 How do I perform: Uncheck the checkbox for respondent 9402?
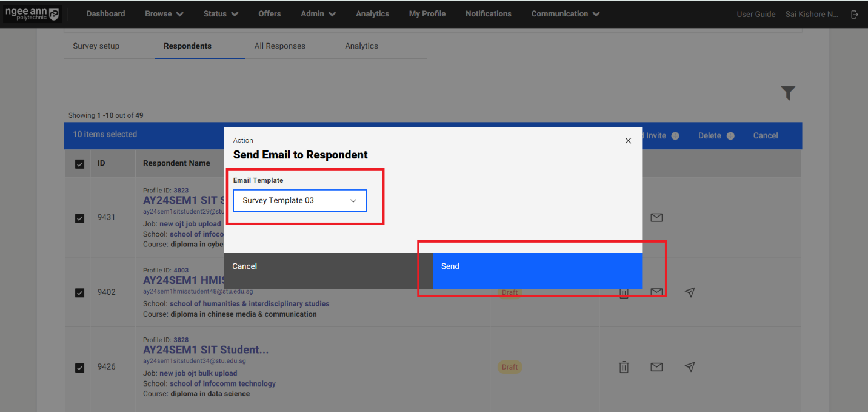click(79, 292)
